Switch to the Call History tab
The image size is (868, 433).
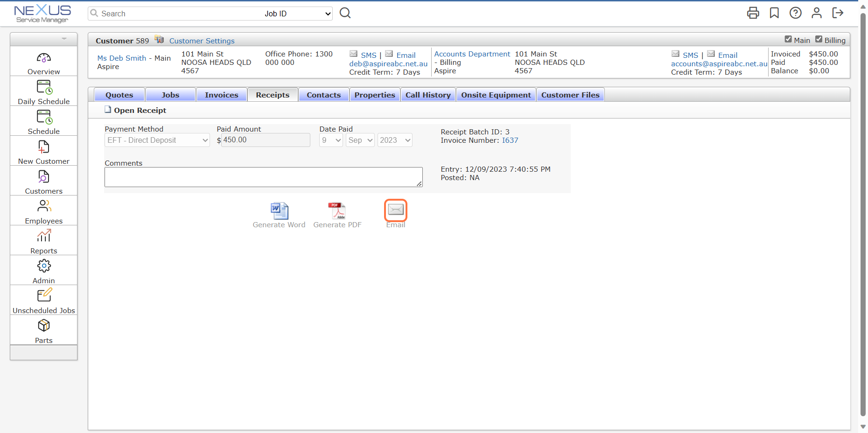point(427,94)
